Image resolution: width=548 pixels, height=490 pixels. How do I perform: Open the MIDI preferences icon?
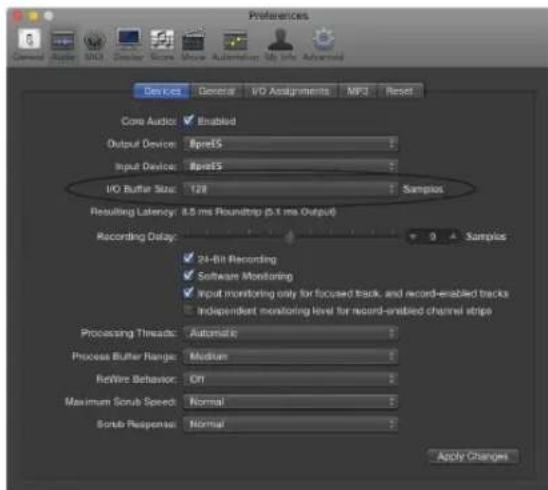coord(94,44)
